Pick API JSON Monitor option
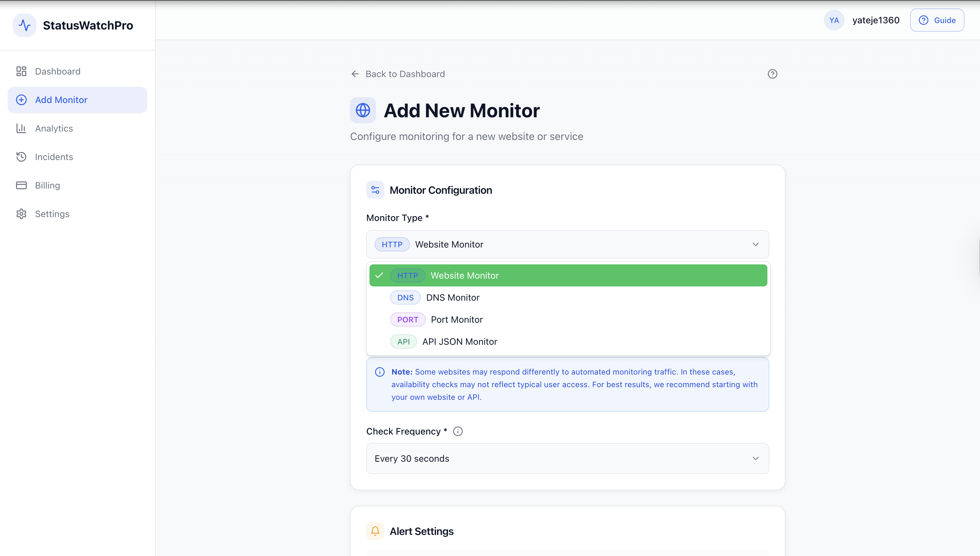Screen dimensions: 980x556 [x=459, y=342]
